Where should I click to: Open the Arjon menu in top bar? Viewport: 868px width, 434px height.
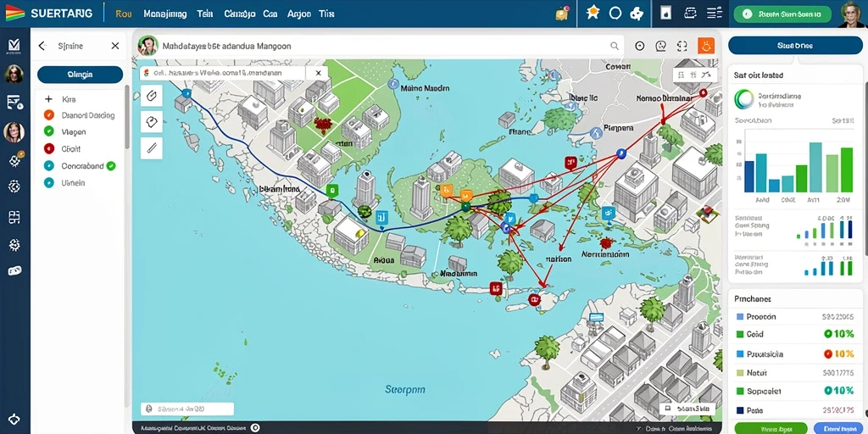(299, 14)
